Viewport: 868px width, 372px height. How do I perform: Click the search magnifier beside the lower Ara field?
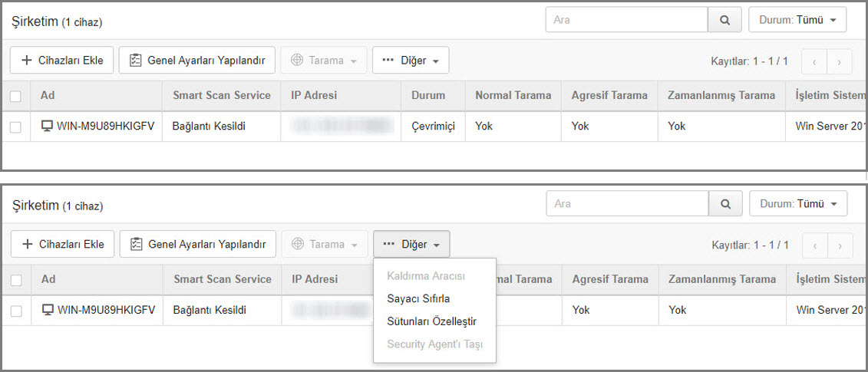pos(726,204)
